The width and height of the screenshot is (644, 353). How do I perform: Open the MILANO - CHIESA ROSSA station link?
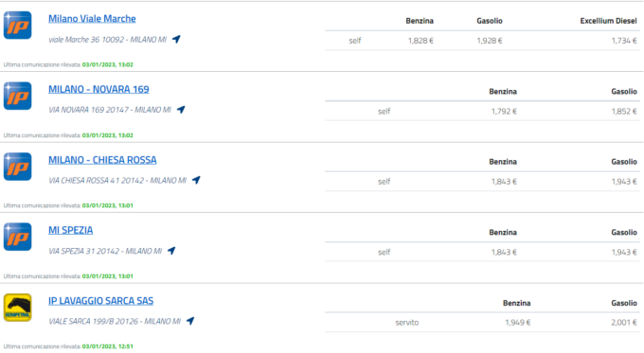[x=102, y=160]
